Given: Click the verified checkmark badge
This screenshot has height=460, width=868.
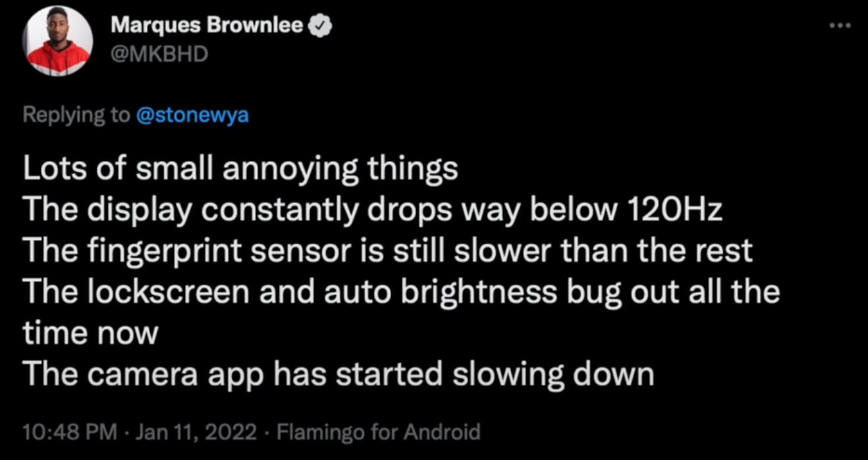Looking at the screenshot, I should tap(321, 26).
